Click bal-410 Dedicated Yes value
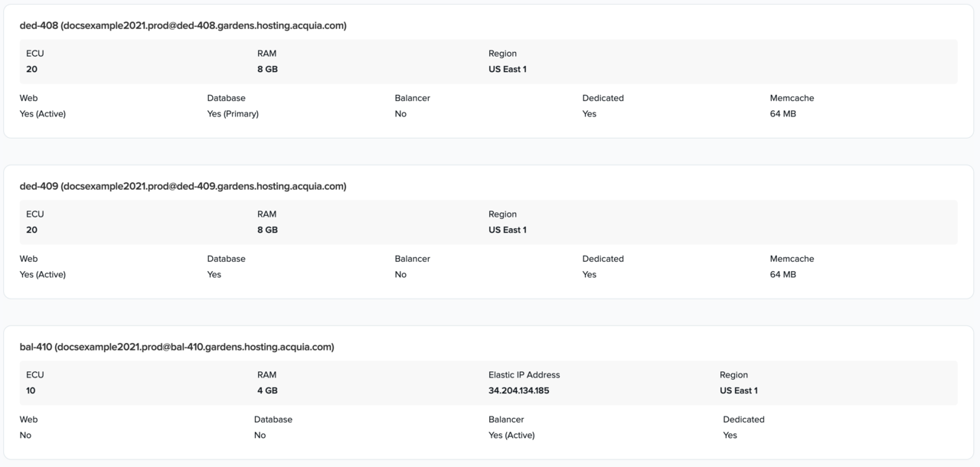The width and height of the screenshot is (980, 467). tap(730, 436)
